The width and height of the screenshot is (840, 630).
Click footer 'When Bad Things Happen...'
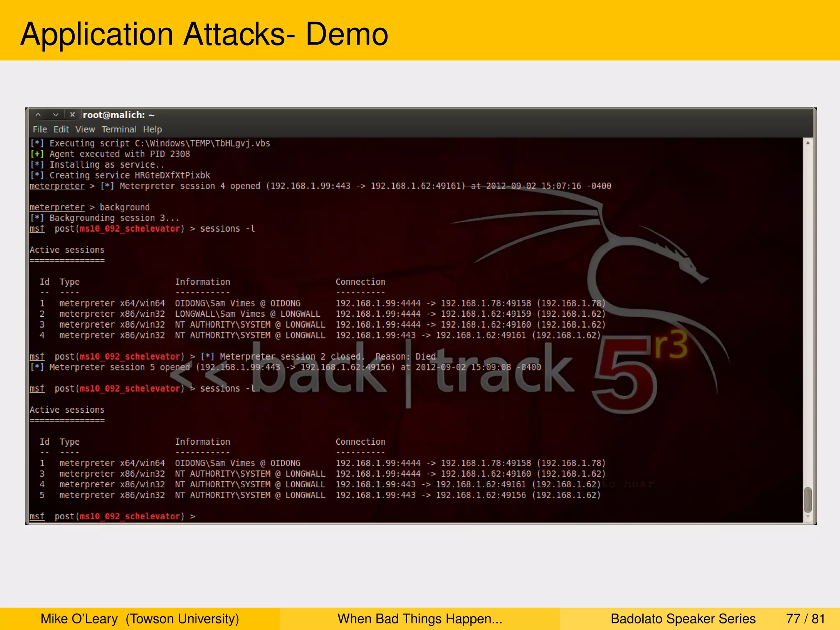tap(420, 619)
